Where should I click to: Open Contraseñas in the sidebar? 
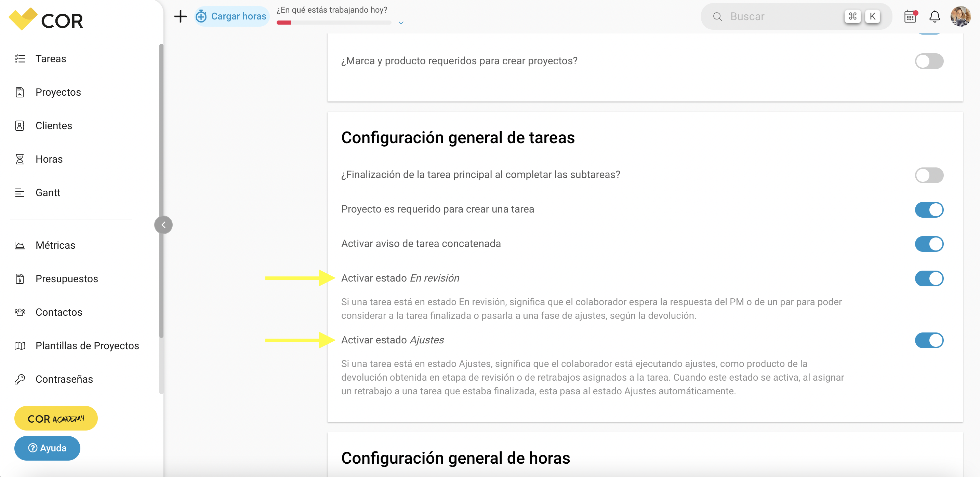click(x=64, y=379)
